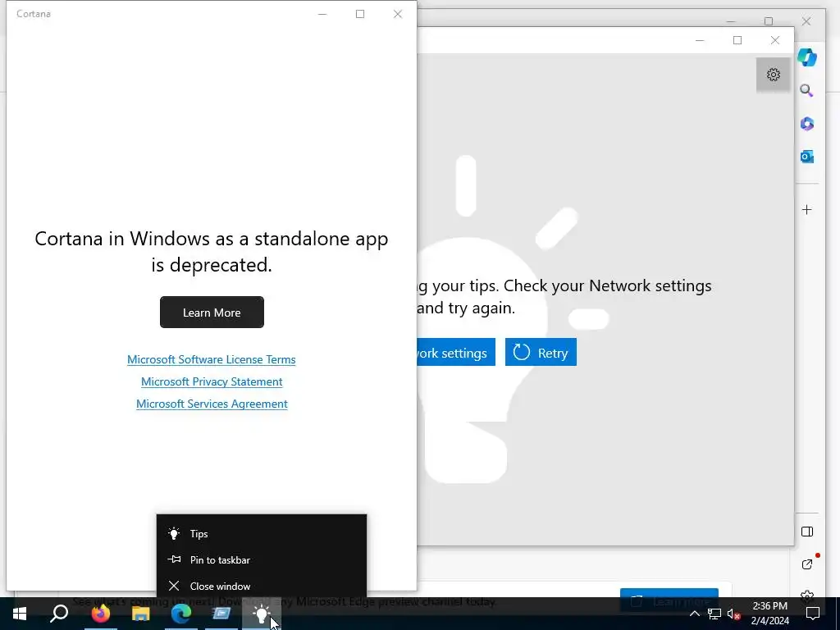Maximize the Cortana window
The width and height of the screenshot is (840, 630).
360,14
